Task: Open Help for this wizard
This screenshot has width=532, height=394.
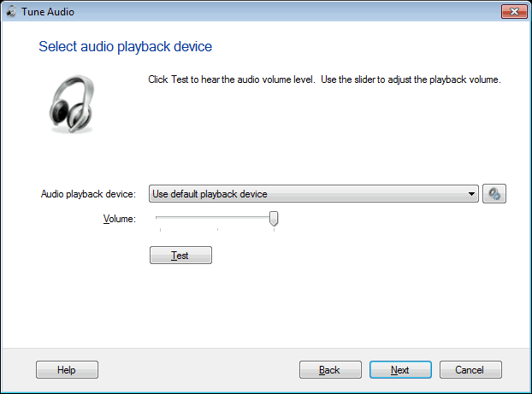Action: point(67,370)
